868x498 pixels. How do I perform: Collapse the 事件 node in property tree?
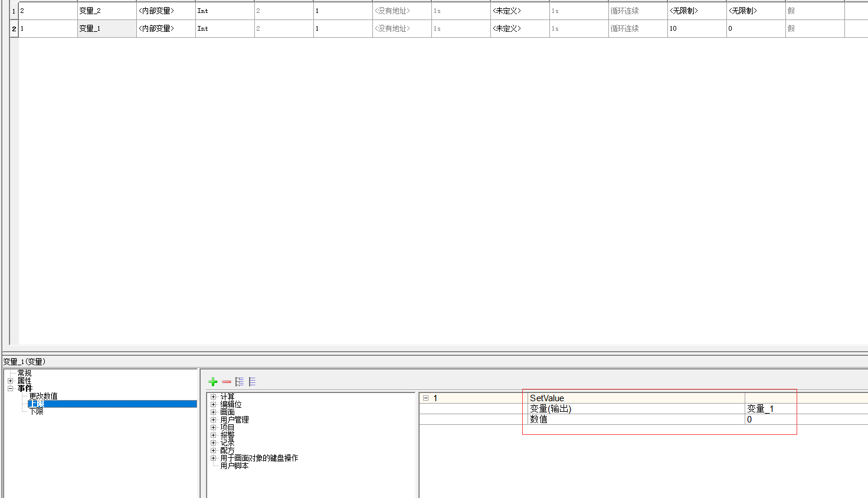pos(10,388)
